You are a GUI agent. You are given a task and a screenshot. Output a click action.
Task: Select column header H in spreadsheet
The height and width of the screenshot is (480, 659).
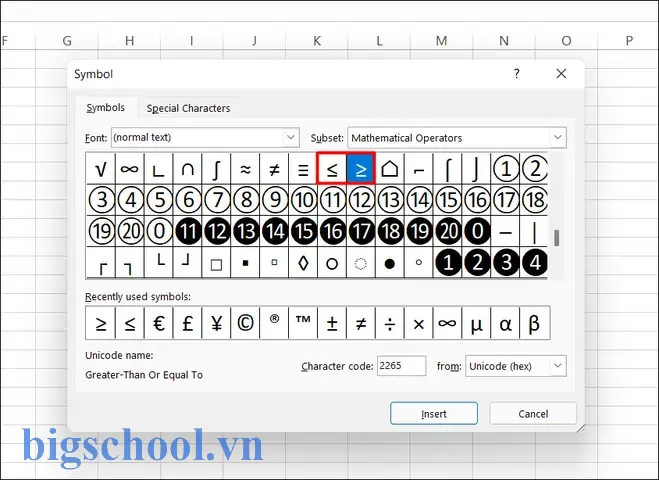[129, 41]
